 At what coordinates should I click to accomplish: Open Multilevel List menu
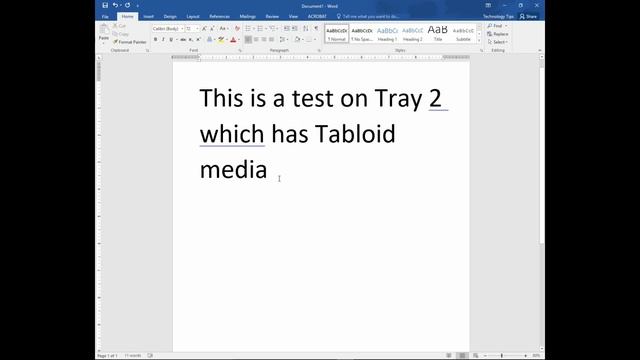click(272, 29)
